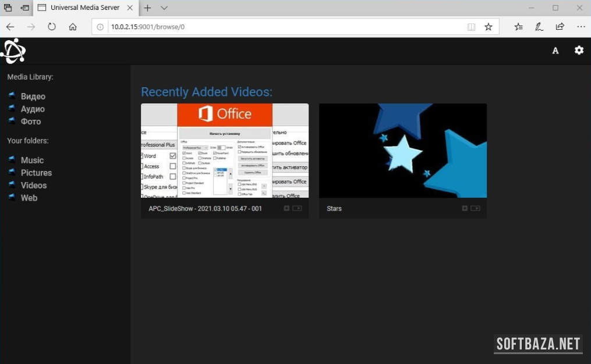
Task: Add Stars video to playlist with plus icon
Action: [x=465, y=208]
